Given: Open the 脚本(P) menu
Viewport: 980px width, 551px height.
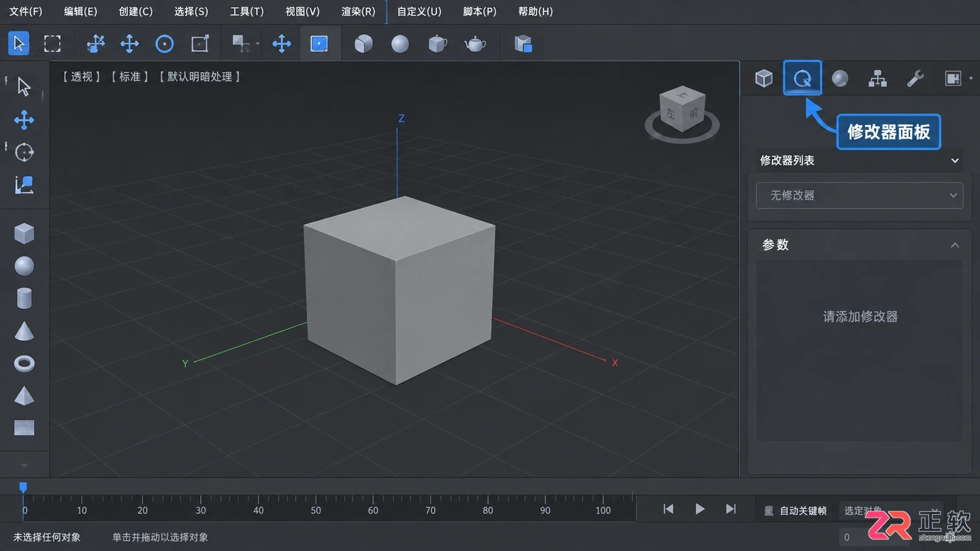Looking at the screenshot, I should point(480,12).
